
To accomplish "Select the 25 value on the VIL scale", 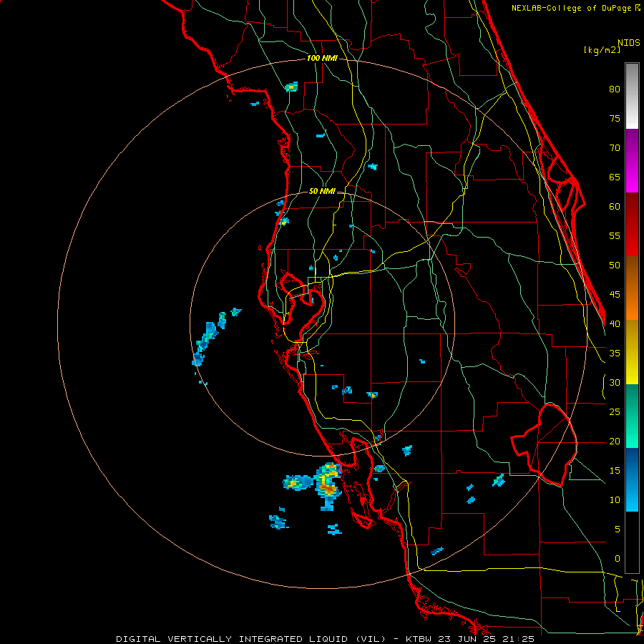I will click(615, 412).
